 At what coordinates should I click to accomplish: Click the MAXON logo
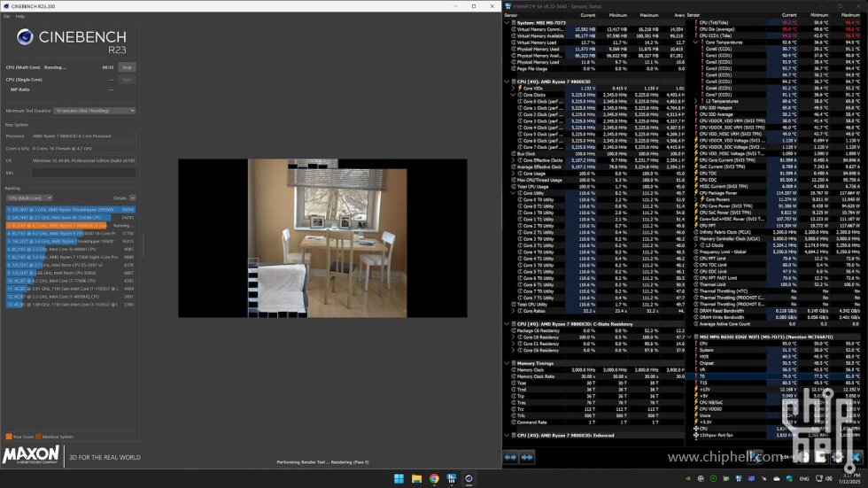(x=31, y=455)
